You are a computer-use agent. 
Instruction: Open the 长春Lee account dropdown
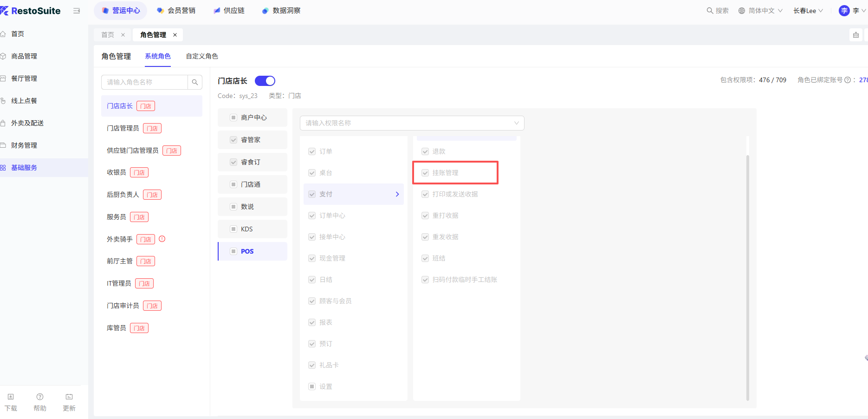(x=808, y=11)
